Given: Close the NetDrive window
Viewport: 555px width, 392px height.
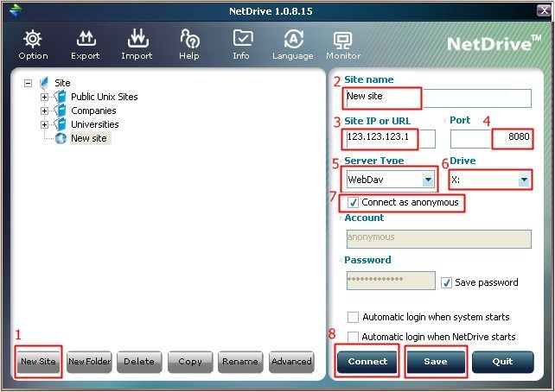Looking at the screenshot, I should click(x=544, y=10).
